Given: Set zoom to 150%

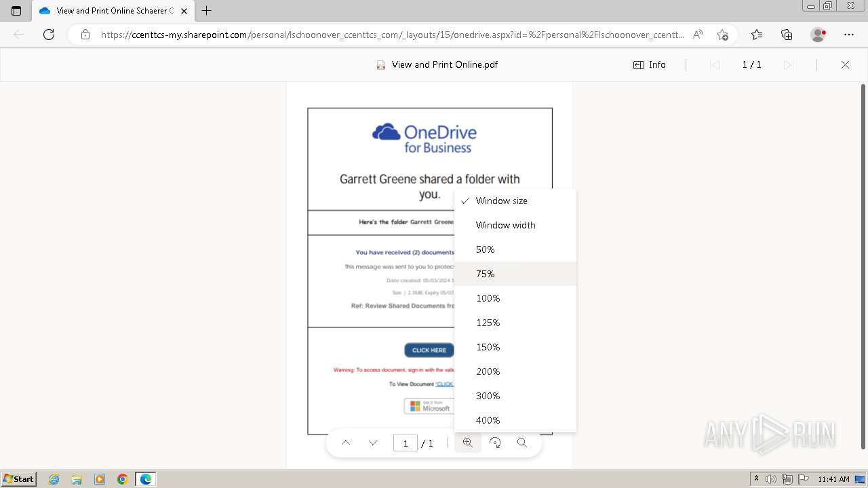Looking at the screenshot, I should (515, 347).
